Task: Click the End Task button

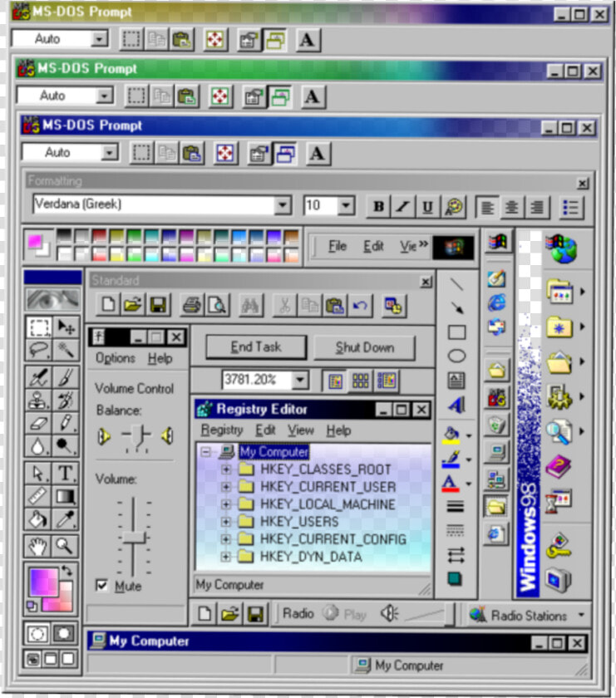Action: 256,347
